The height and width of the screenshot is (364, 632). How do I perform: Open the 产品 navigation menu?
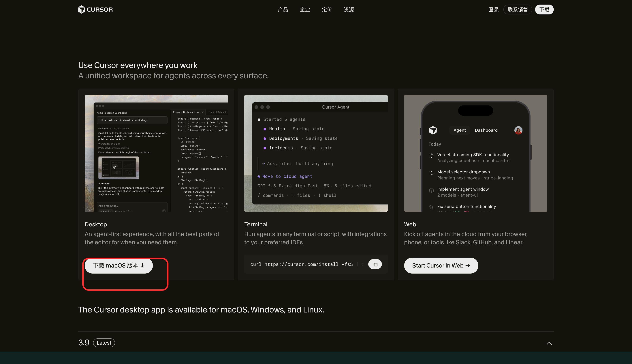283,10
